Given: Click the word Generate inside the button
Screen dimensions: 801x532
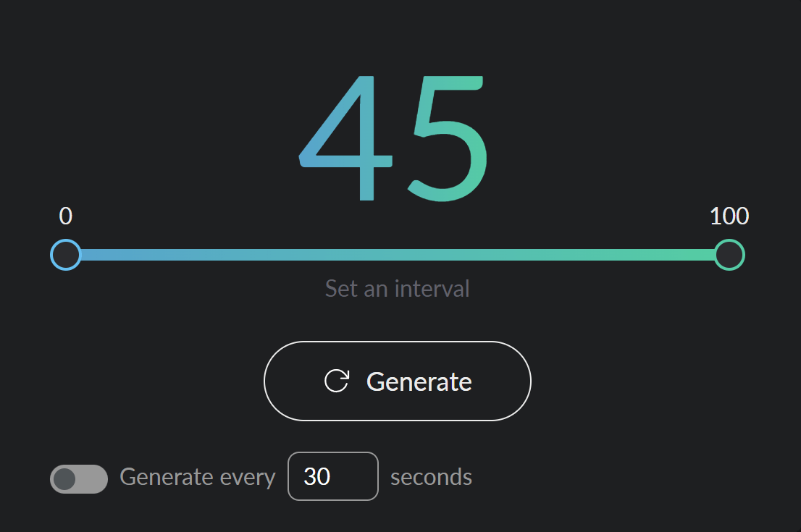Looking at the screenshot, I should [419, 381].
